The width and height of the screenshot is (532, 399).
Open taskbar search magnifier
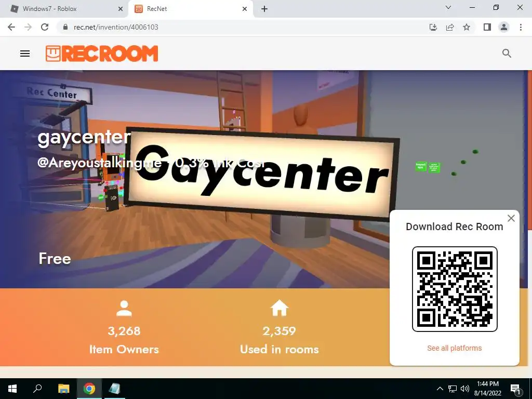37,389
